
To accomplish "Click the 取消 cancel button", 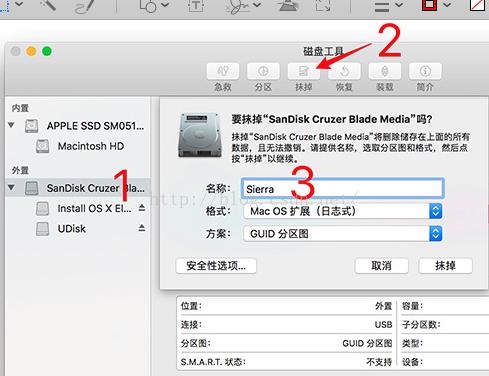I will pos(381,266).
